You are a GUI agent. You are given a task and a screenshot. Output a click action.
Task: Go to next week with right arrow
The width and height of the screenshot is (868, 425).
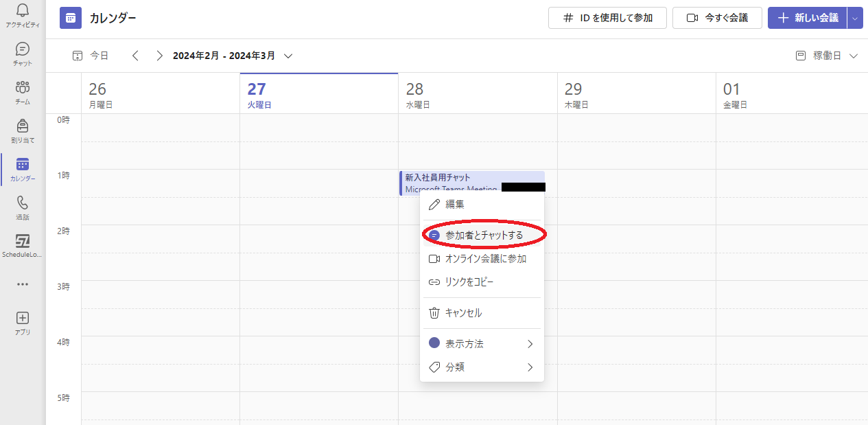pos(159,56)
